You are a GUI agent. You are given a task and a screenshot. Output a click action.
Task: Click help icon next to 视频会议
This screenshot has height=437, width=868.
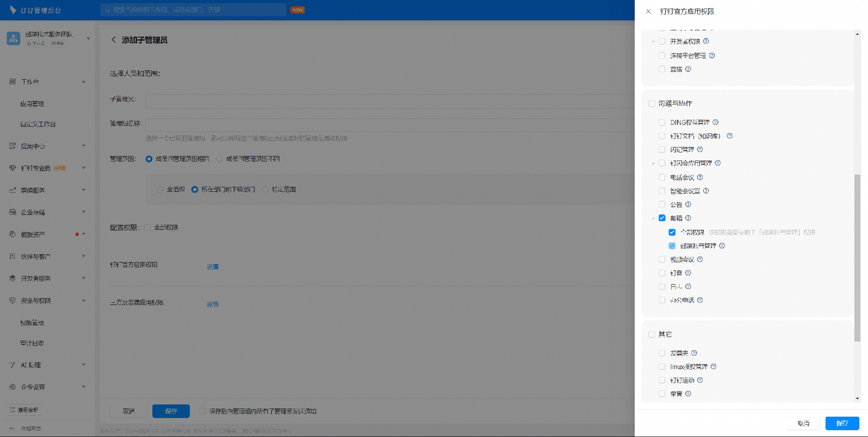(x=700, y=259)
